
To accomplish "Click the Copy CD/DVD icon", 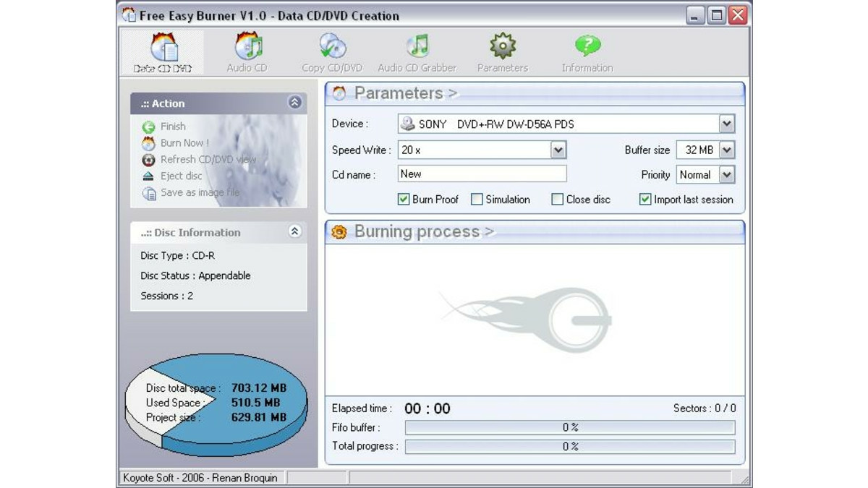I will (331, 51).
